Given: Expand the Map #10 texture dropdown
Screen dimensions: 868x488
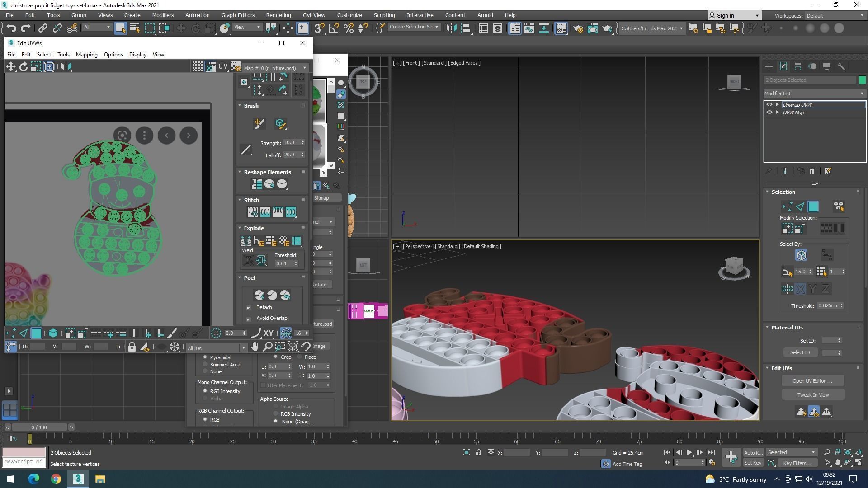Looking at the screenshot, I should pyautogui.click(x=305, y=68).
